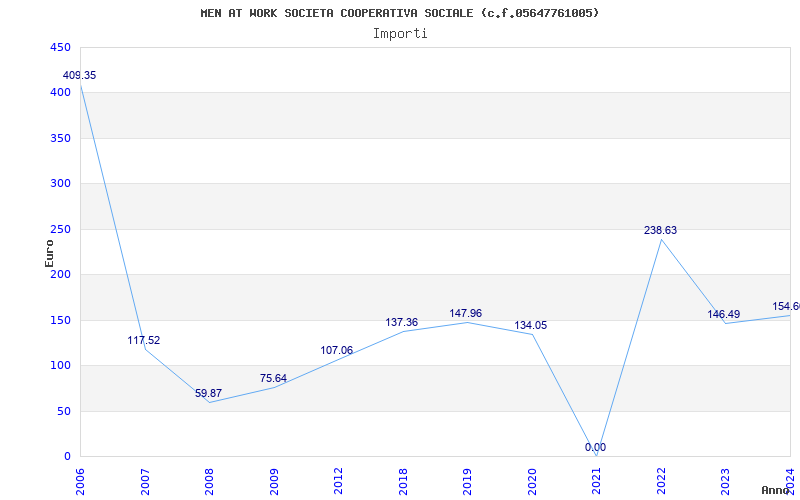Click the Importi chart subtitle
The height and width of the screenshot is (500, 800).
coord(400,33)
